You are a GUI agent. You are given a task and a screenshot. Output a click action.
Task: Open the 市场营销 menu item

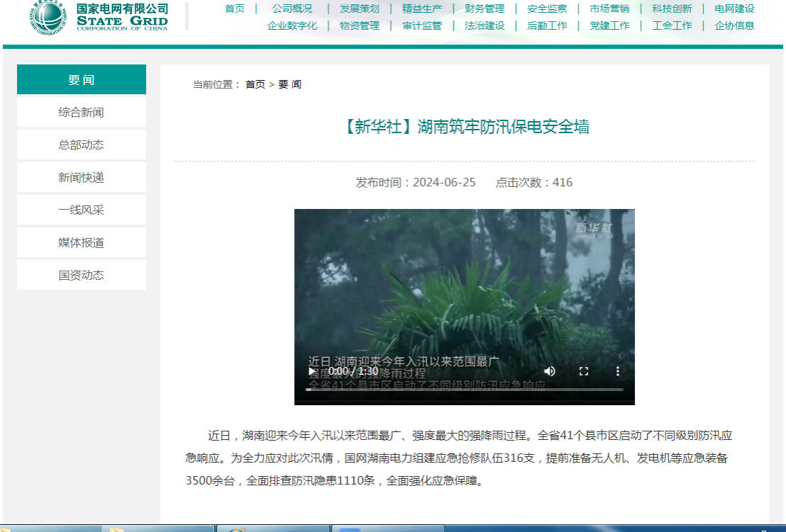tap(610, 9)
